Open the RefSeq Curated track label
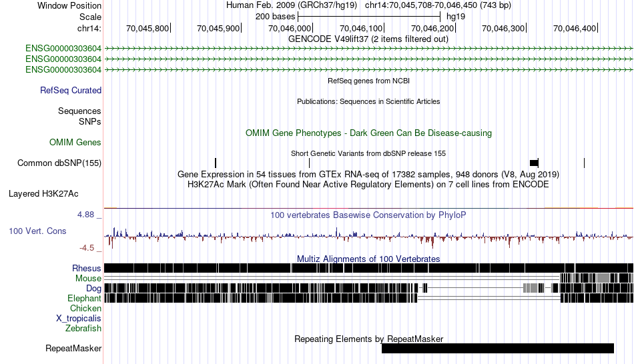The height and width of the screenshot is (364, 634). 70,91
